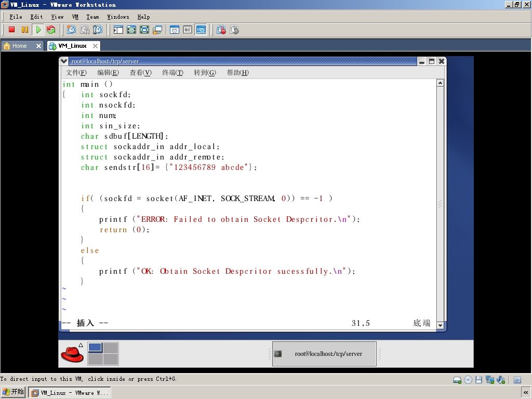532x399 pixels.
Task: Click the cursor position '31,5' indicator
Action: pos(361,323)
